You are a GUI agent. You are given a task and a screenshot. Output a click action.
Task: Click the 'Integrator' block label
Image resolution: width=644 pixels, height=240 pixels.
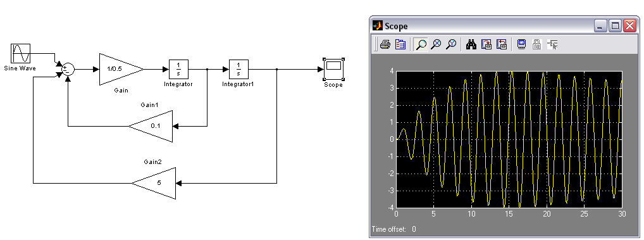pyautogui.click(x=178, y=84)
